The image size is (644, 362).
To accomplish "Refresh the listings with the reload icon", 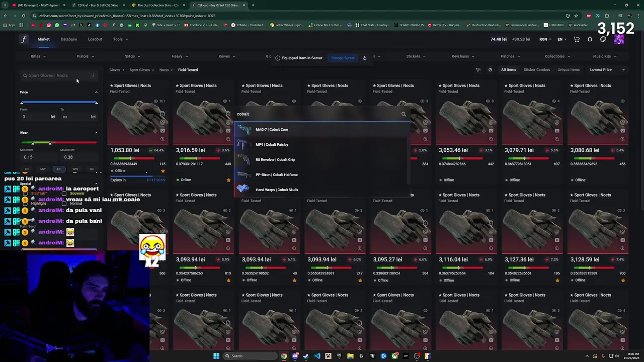I will (x=490, y=70).
